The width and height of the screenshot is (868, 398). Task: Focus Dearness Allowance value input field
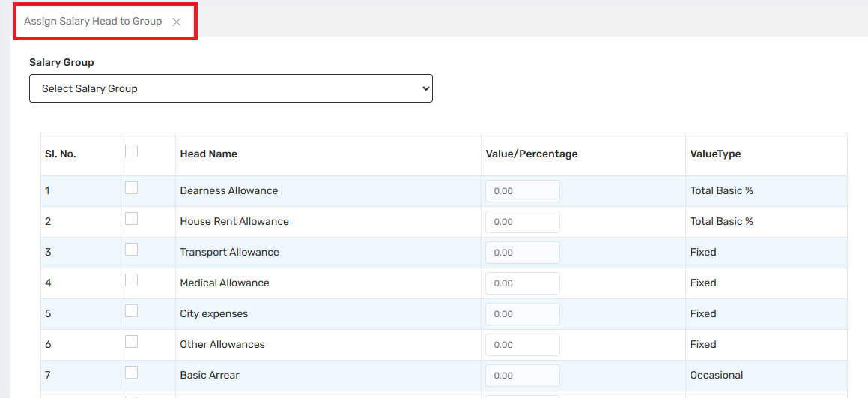[523, 191]
